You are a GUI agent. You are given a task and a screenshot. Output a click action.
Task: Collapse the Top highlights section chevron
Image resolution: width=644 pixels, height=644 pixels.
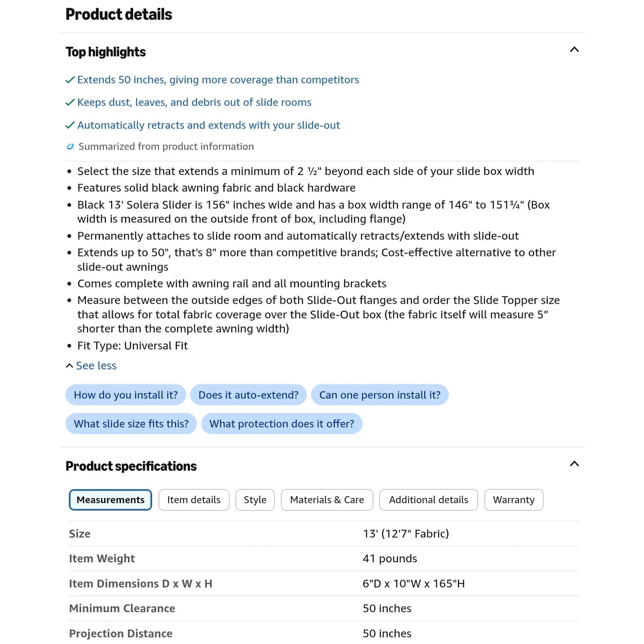coord(574,50)
